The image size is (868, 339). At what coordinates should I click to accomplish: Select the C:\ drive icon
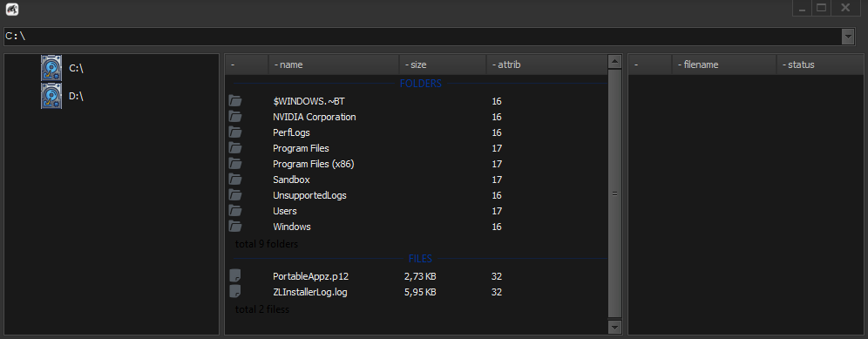click(51, 68)
